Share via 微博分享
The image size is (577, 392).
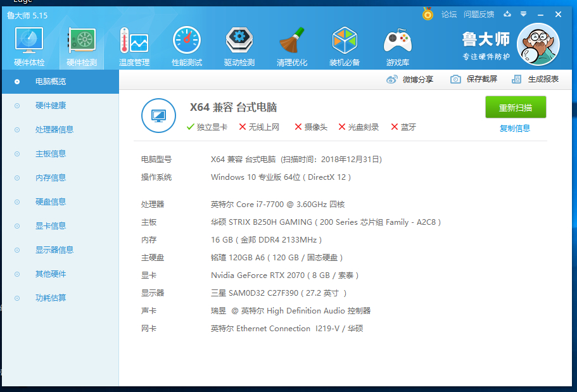tap(410, 79)
